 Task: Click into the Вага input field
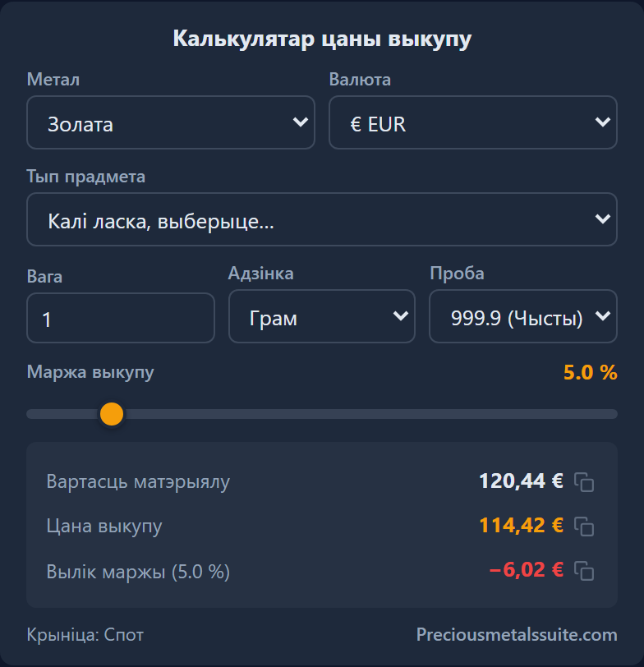click(x=121, y=318)
